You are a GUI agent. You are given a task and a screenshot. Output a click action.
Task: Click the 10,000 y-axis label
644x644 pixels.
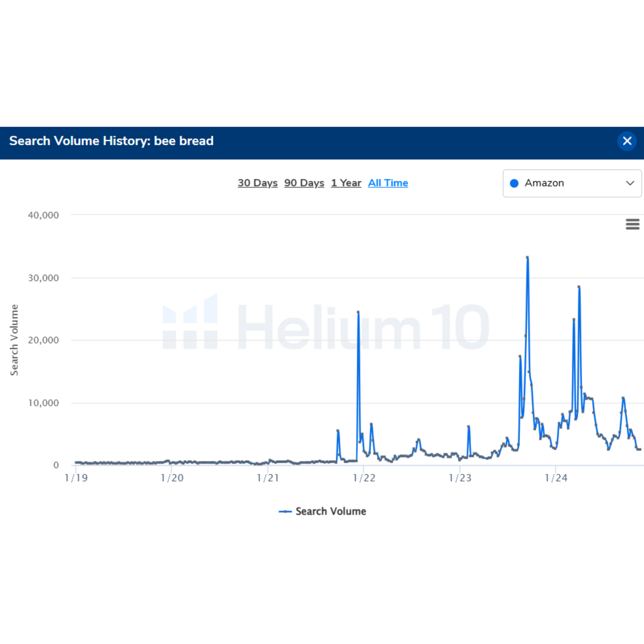tap(43, 403)
